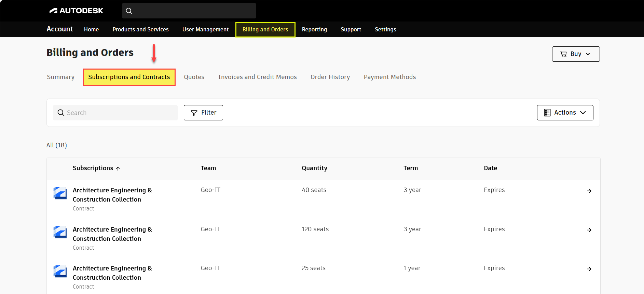
Task: Expand the Buy dropdown button
Action: click(576, 54)
